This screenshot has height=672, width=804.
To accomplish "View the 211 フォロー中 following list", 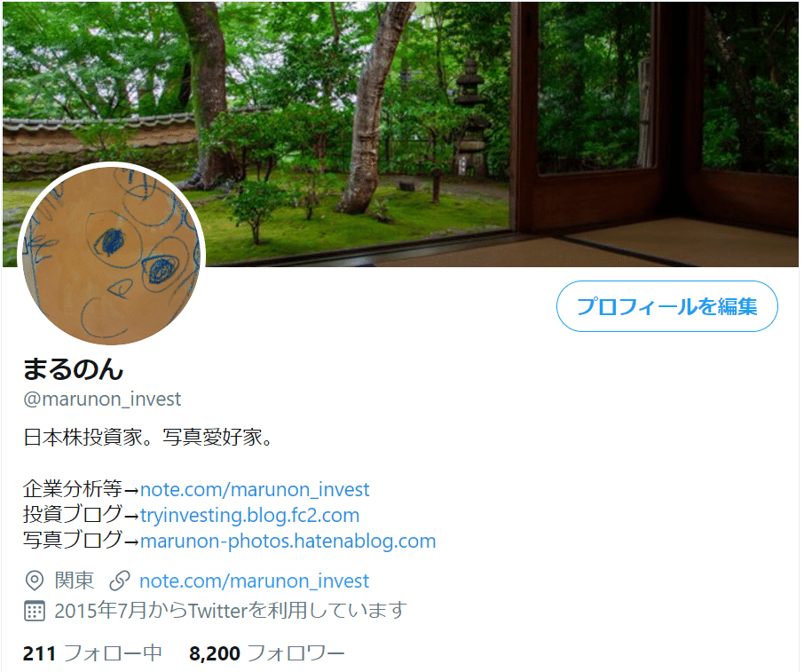I will 92,653.
